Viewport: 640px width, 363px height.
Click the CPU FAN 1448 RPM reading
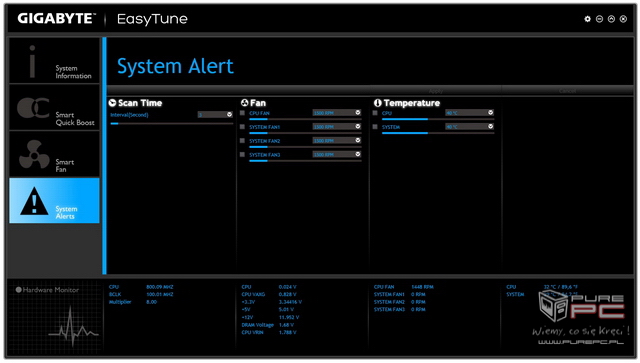coord(404,287)
